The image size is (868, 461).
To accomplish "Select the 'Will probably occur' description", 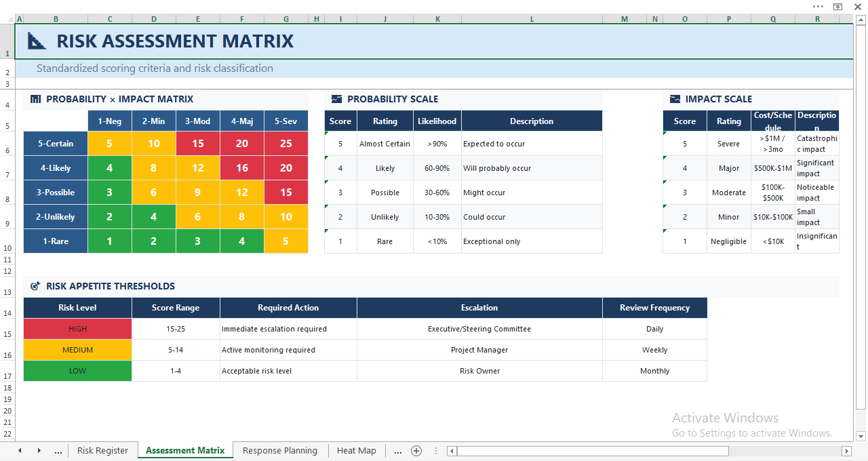I will pyautogui.click(x=532, y=168).
